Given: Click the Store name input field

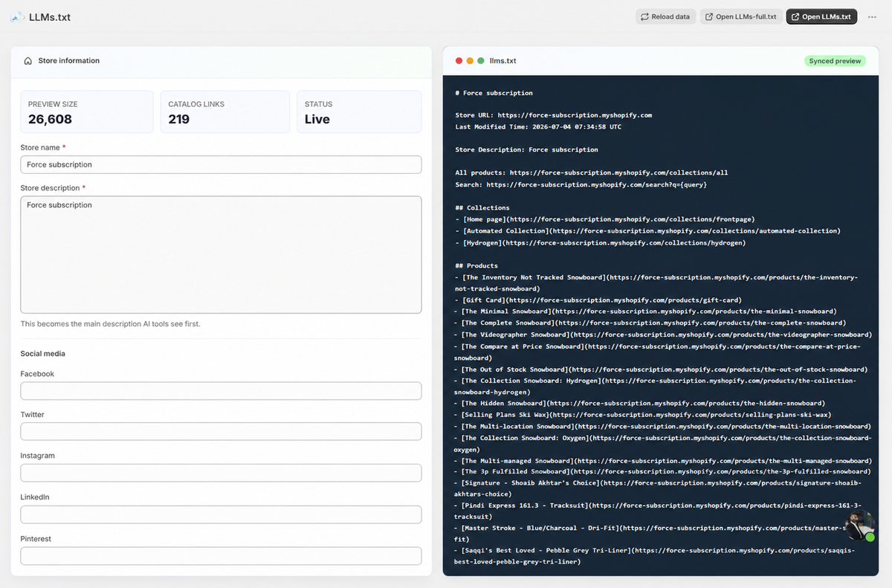Looking at the screenshot, I should point(221,164).
